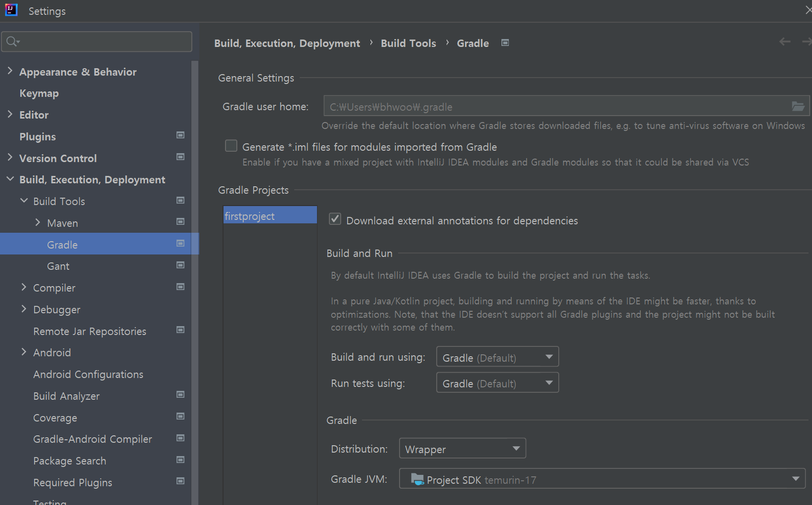Expand the Maven chevron
The height and width of the screenshot is (505, 812).
[x=38, y=222]
